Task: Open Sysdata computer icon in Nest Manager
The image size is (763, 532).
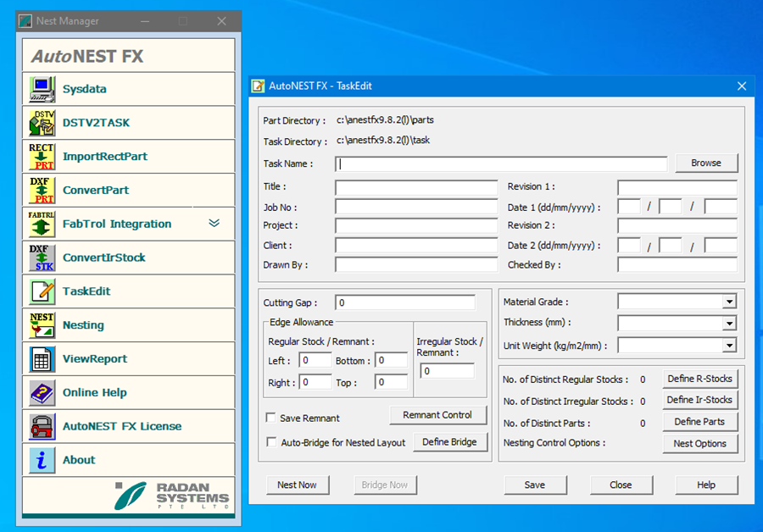Action: (x=42, y=89)
